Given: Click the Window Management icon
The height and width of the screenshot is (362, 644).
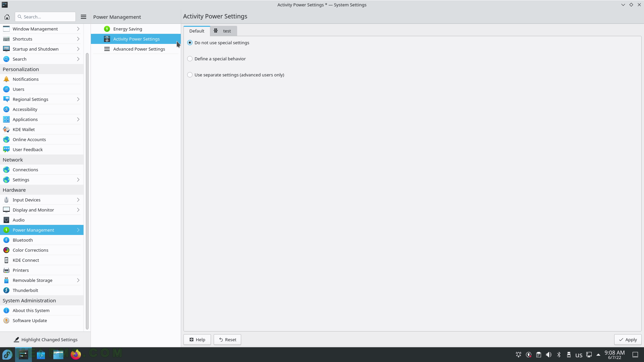Looking at the screenshot, I should [x=6, y=29].
